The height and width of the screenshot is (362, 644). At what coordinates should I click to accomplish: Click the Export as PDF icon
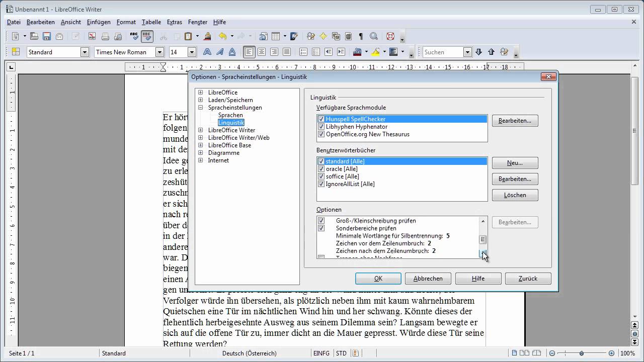[92, 36]
